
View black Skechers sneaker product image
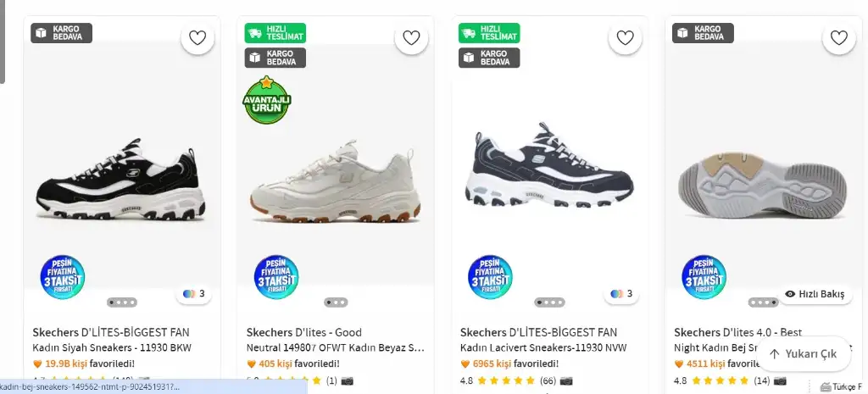(x=121, y=182)
